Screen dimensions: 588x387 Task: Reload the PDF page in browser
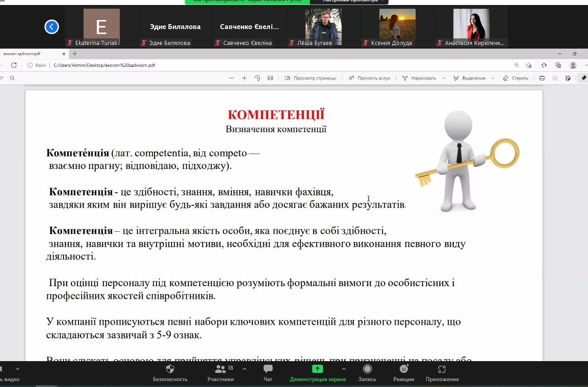[14, 65]
